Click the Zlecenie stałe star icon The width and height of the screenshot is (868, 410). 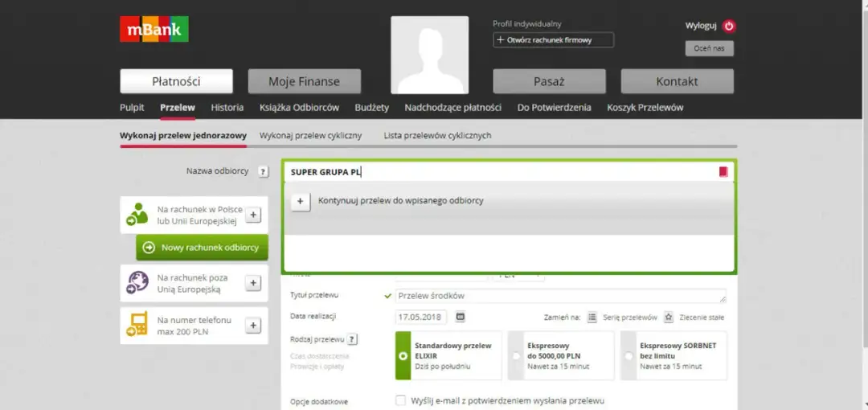coord(668,318)
